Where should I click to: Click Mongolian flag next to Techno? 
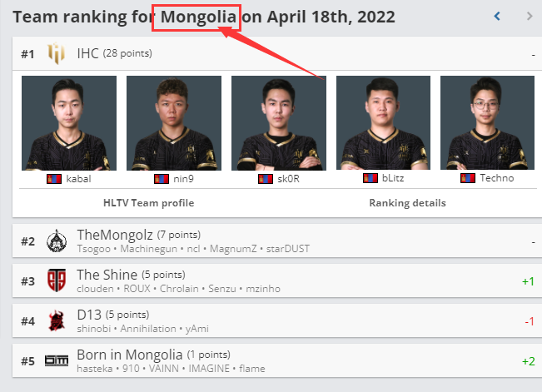[x=468, y=178]
